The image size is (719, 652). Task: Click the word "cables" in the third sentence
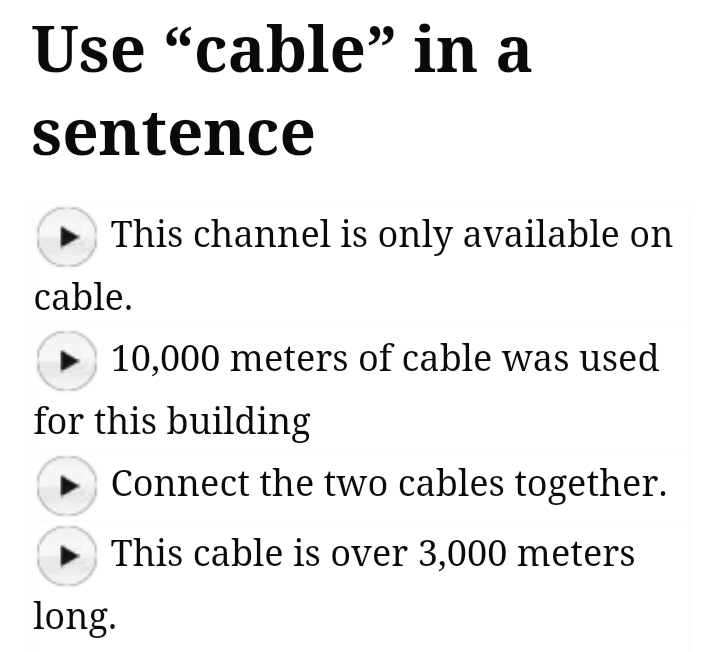pyautogui.click(x=451, y=483)
